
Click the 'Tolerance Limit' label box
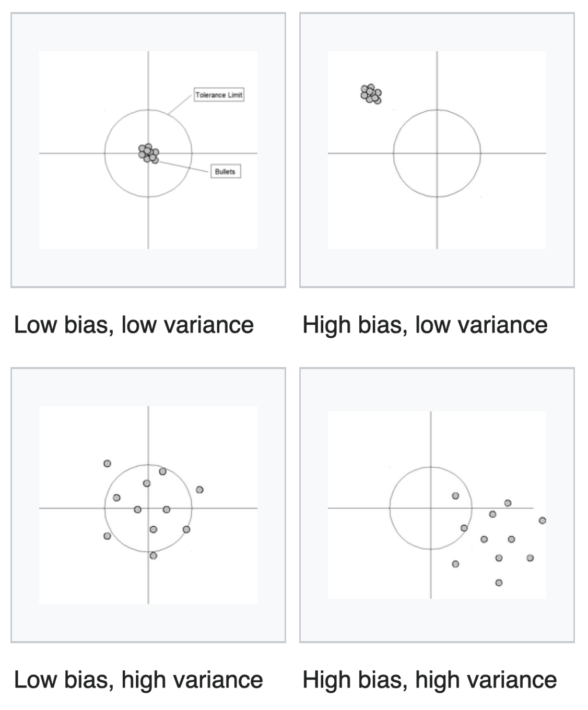tap(219, 95)
